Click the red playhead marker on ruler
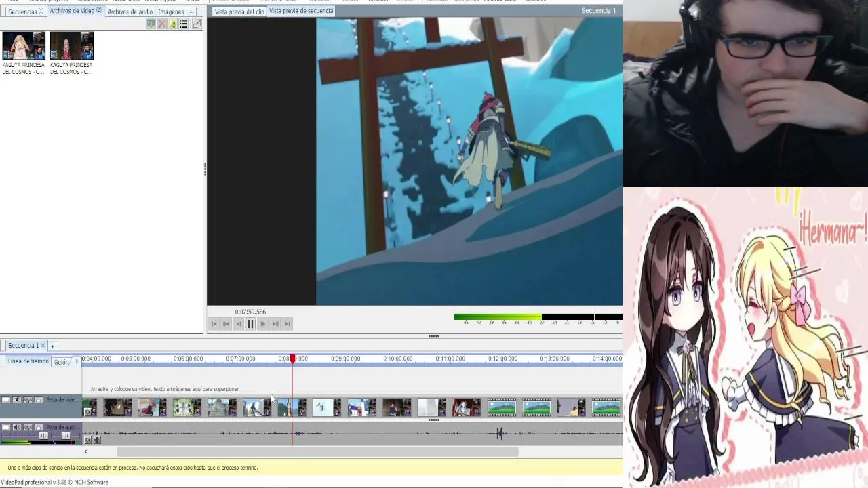Viewport: 868px width, 488px height. tap(293, 359)
